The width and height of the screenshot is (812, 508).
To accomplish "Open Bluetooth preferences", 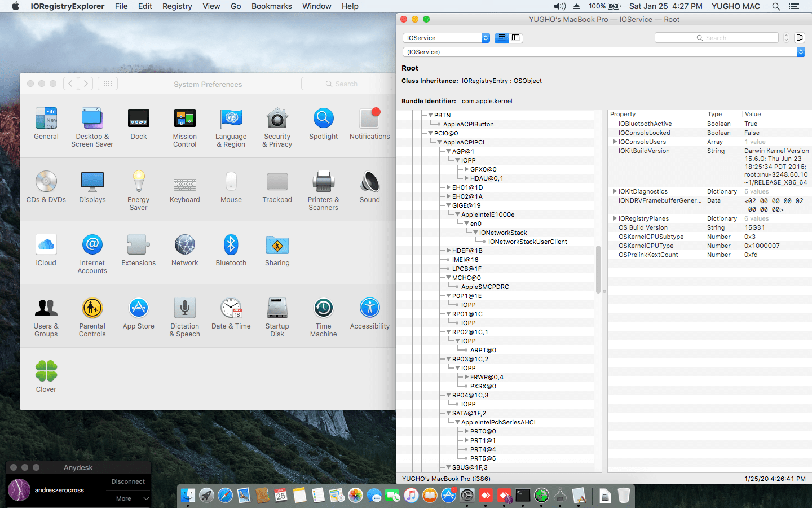I will tap(231, 250).
